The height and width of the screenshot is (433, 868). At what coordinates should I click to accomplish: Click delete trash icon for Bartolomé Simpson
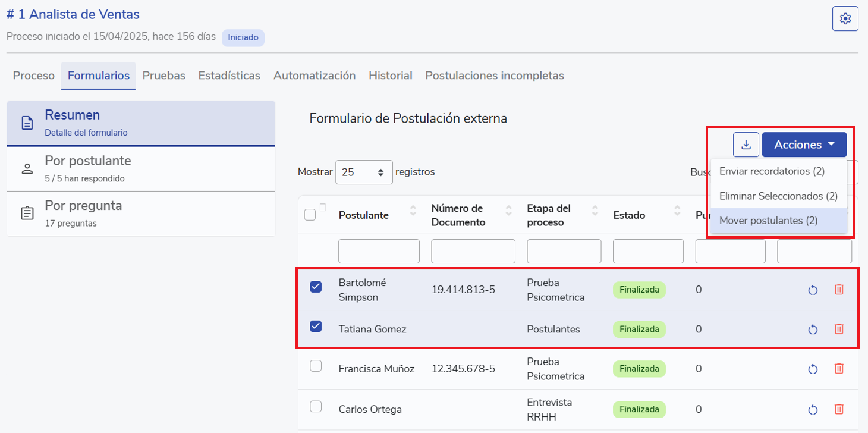coord(839,290)
